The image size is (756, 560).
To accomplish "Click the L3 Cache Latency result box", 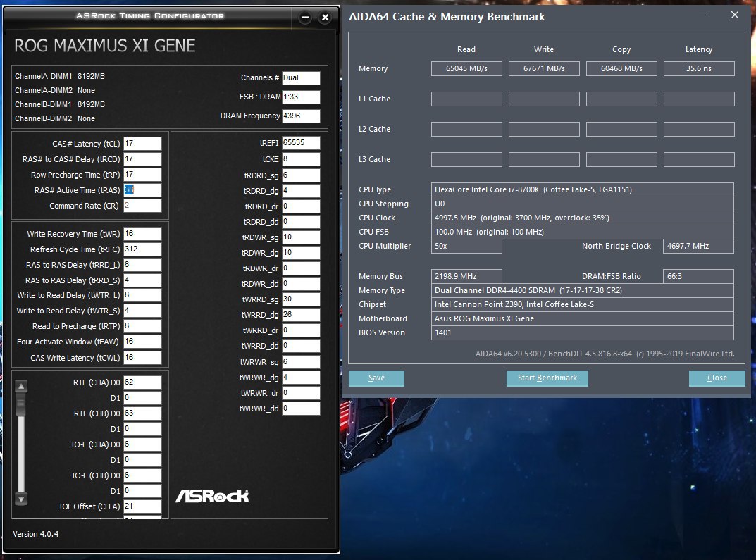I will 699,159.
